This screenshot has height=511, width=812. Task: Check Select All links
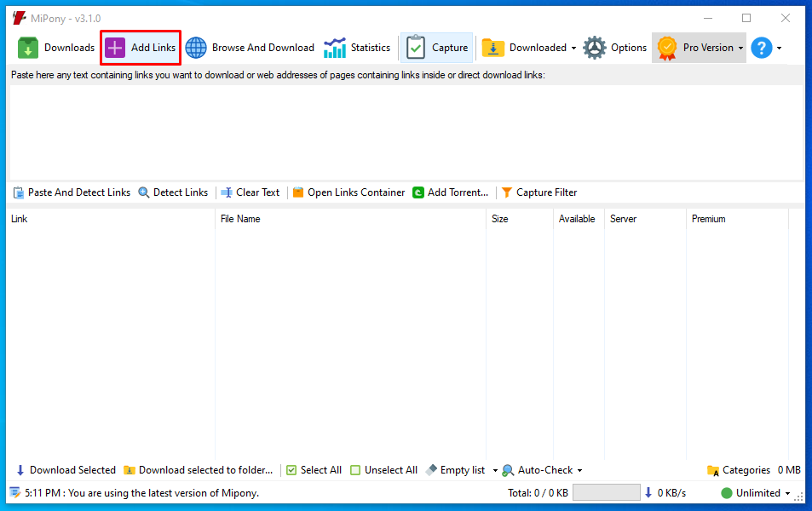314,470
